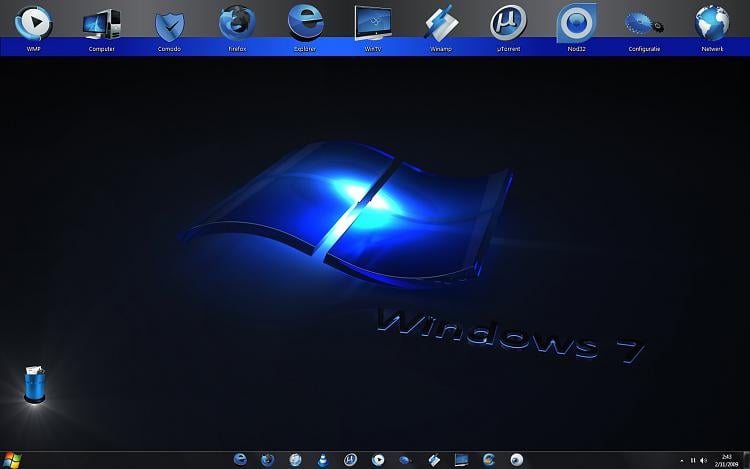Open the taskbar clock and date
Screen dimensions: 750x469
(x=727, y=460)
